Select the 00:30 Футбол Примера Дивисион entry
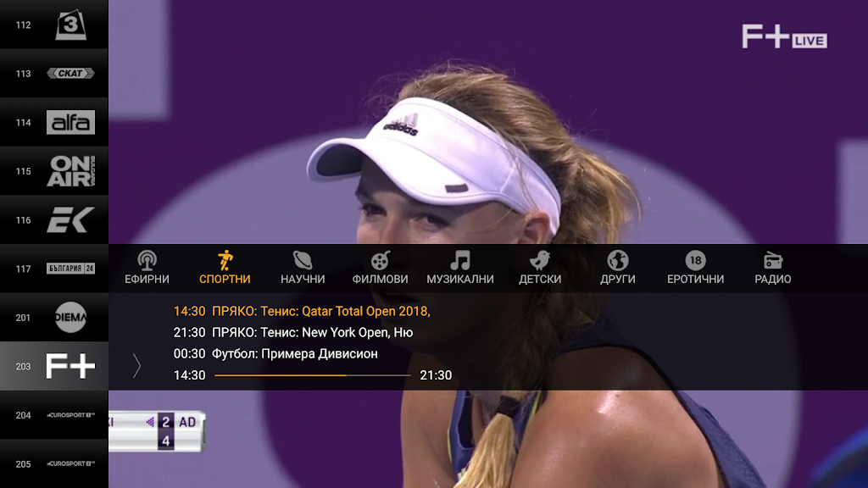 click(275, 353)
